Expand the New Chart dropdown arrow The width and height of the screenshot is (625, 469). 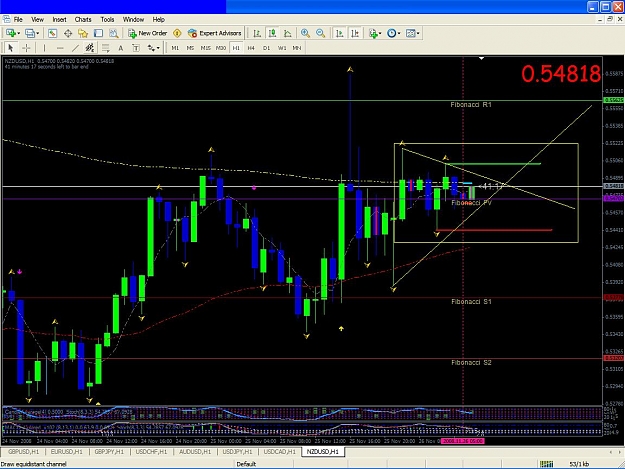click(18, 33)
